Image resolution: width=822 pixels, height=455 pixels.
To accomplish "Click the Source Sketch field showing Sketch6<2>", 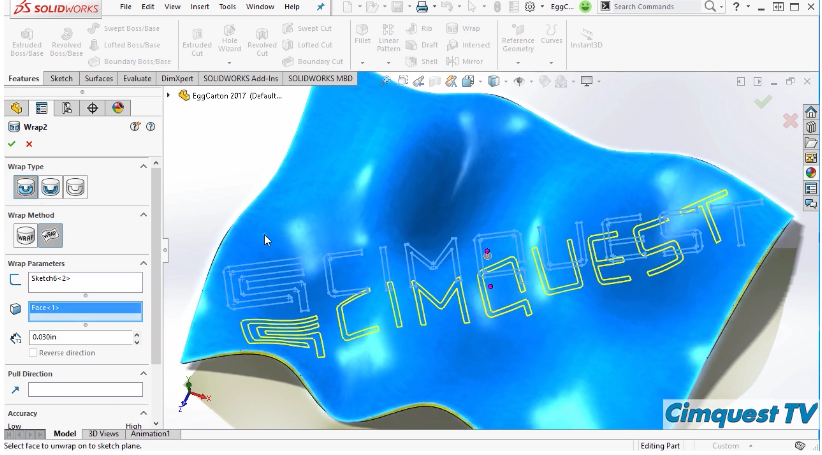I will pyautogui.click(x=85, y=283).
